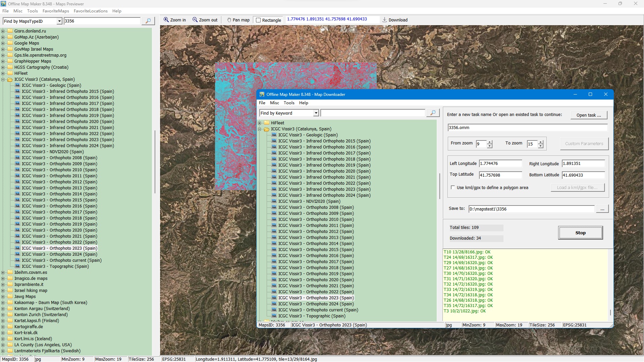Decrease the To zoom spinner value
The width and height of the screenshot is (644, 362).
click(x=541, y=146)
